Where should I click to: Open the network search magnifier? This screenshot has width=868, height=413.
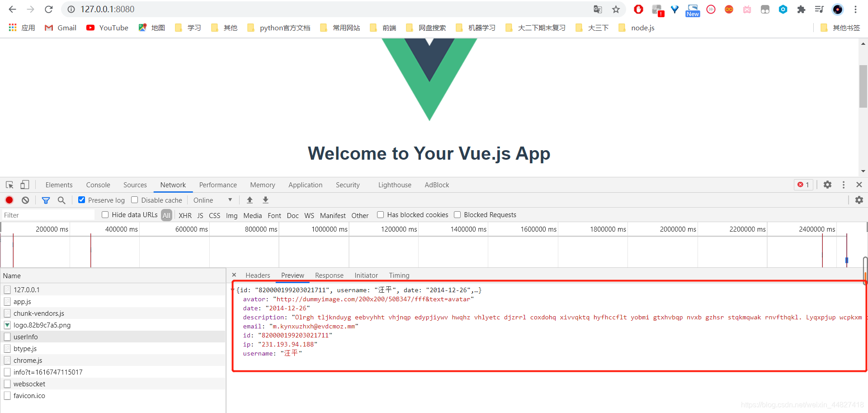(61, 200)
